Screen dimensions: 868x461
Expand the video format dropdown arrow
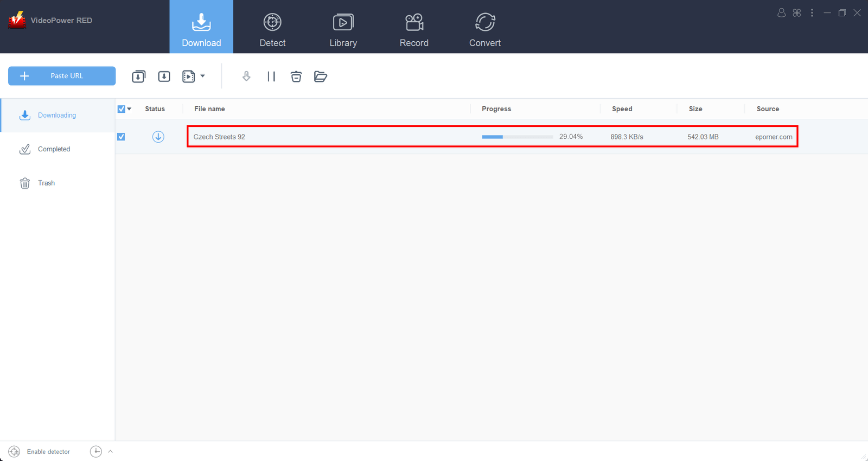(202, 76)
